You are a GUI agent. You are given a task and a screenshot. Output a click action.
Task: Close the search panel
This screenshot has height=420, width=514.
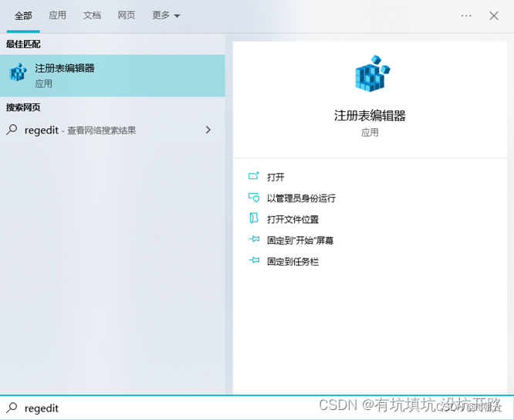pyautogui.click(x=494, y=15)
